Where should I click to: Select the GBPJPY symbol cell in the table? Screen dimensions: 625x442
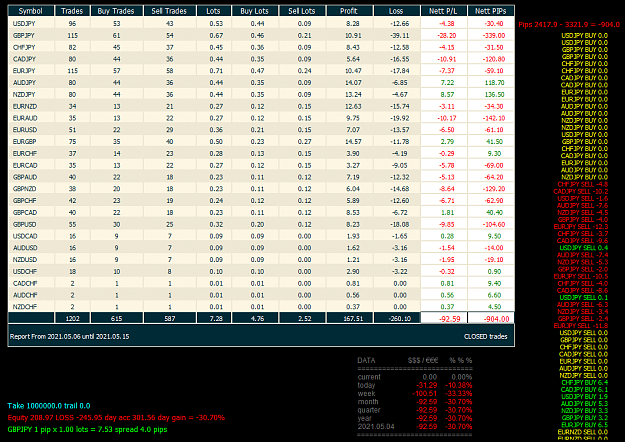31,35
